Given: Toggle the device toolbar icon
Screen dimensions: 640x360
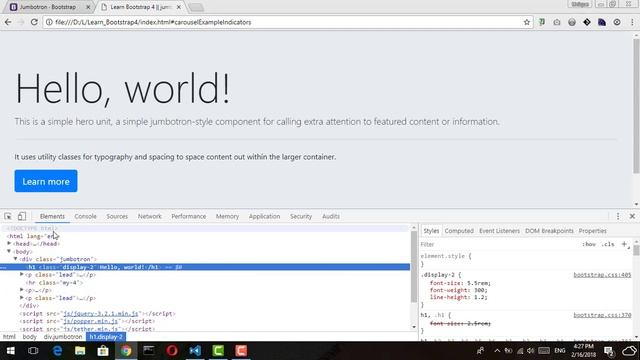Looking at the screenshot, I should [22, 216].
